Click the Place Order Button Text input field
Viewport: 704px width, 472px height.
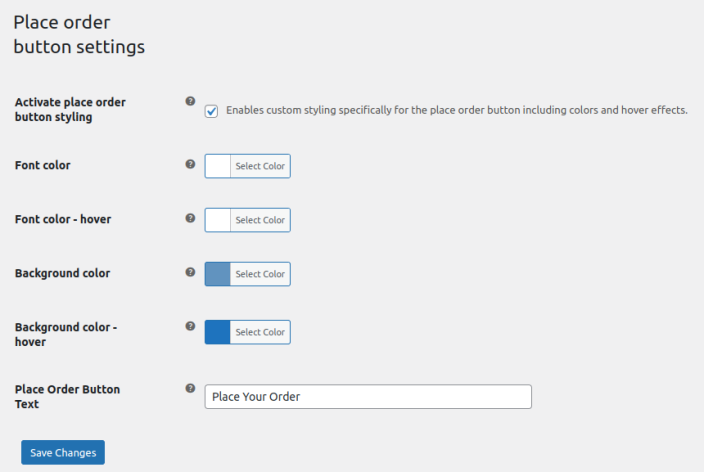pyautogui.click(x=367, y=397)
